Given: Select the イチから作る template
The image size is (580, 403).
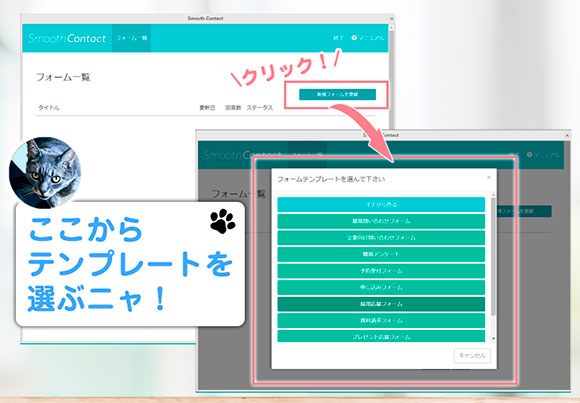Looking at the screenshot, I should tap(381, 205).
